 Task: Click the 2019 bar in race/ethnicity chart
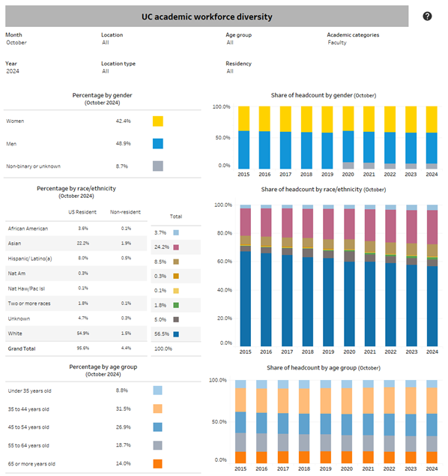(328, 276)
